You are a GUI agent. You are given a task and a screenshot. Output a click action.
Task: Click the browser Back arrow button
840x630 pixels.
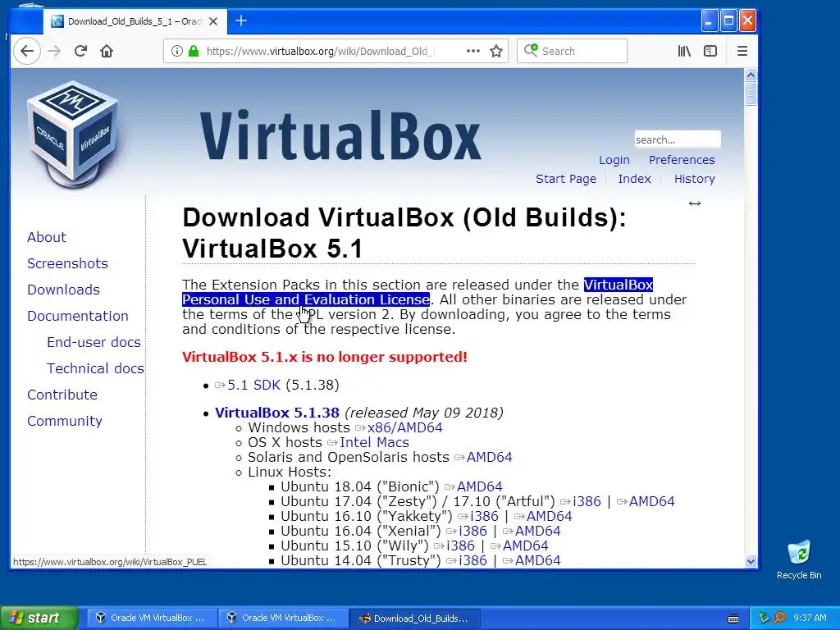click(27, 51)
